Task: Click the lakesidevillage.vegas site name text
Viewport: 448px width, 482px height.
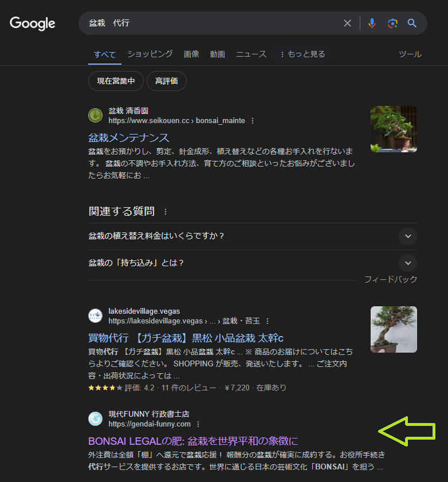Action: [144, 311]
